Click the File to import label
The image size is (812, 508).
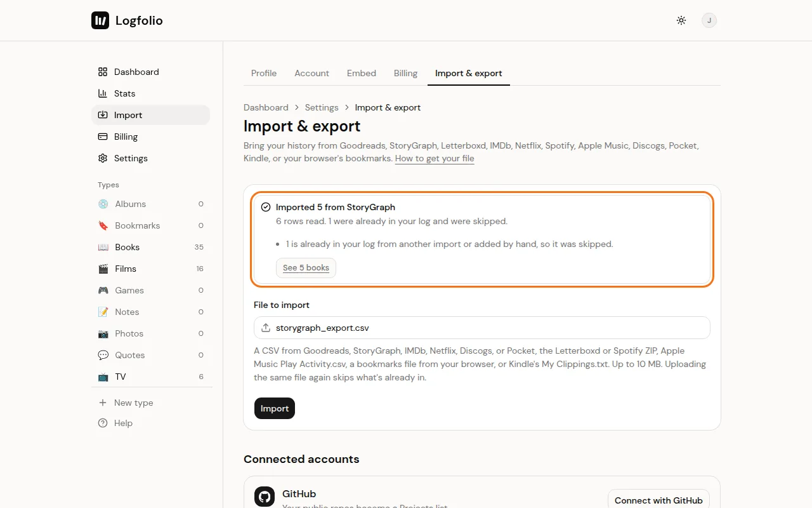[282, 305]
